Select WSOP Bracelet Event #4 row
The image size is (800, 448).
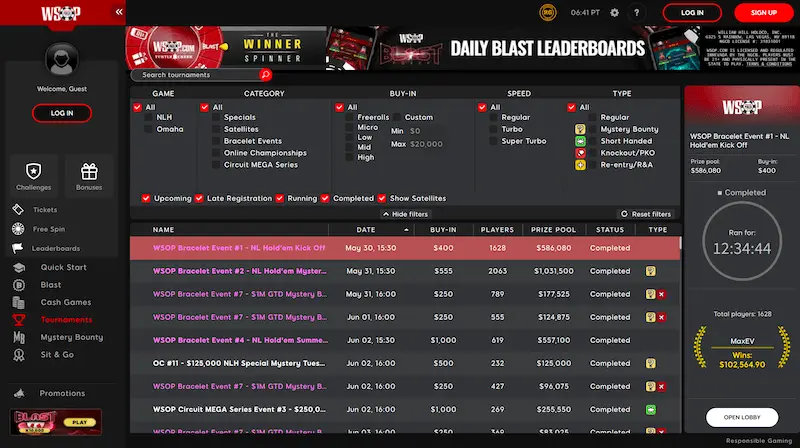(405, 340)
